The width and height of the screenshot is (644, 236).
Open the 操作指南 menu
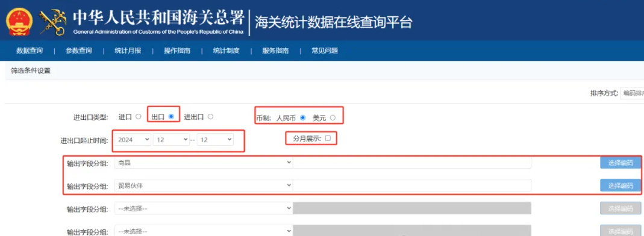click(177, 51)
